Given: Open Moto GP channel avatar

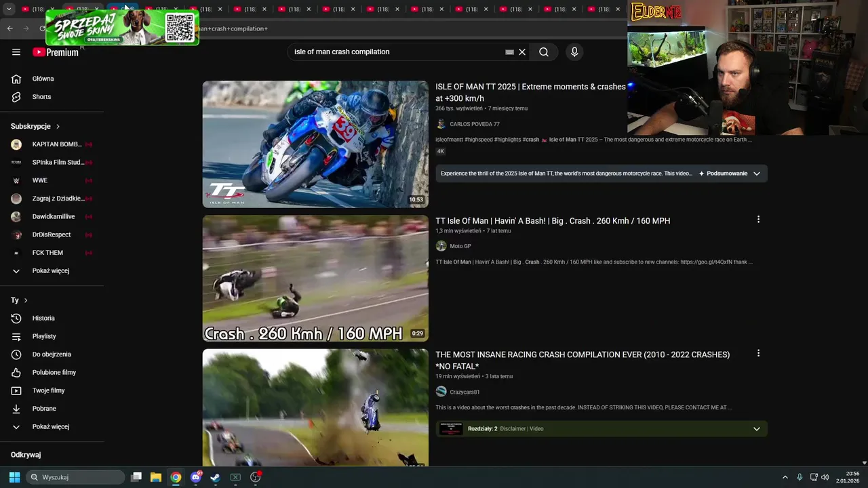Looking at the screenshot, I should click(x=441, y=246).
